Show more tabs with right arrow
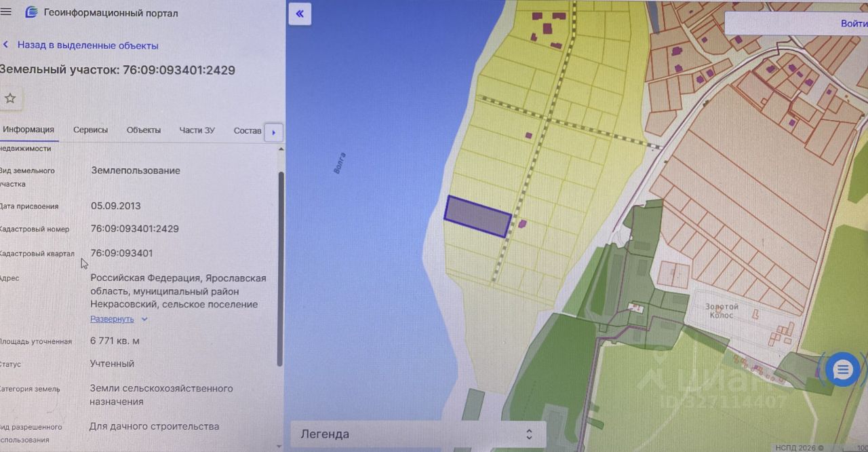 (273, 132)
